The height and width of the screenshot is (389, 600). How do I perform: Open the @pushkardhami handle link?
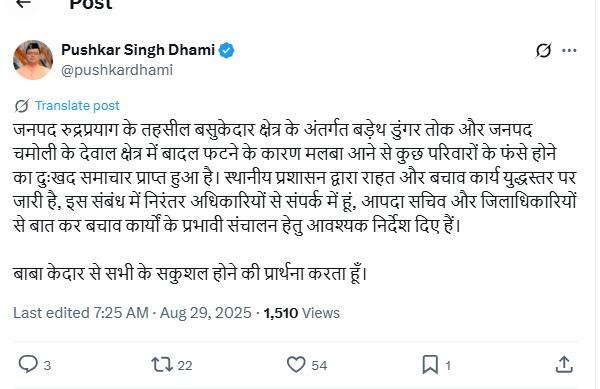[117, 70]
